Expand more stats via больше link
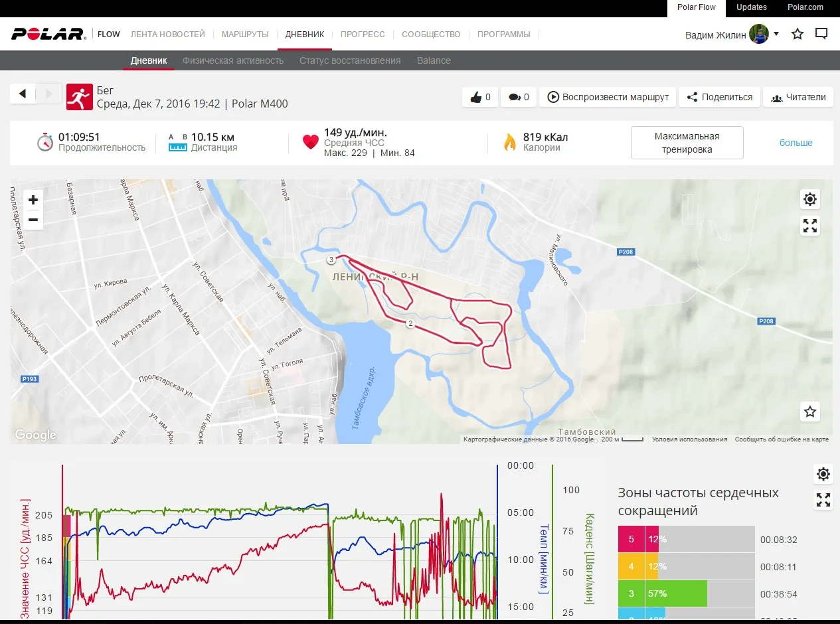The height and width of the screenshot is (624, 840). (x=796, y=143)
